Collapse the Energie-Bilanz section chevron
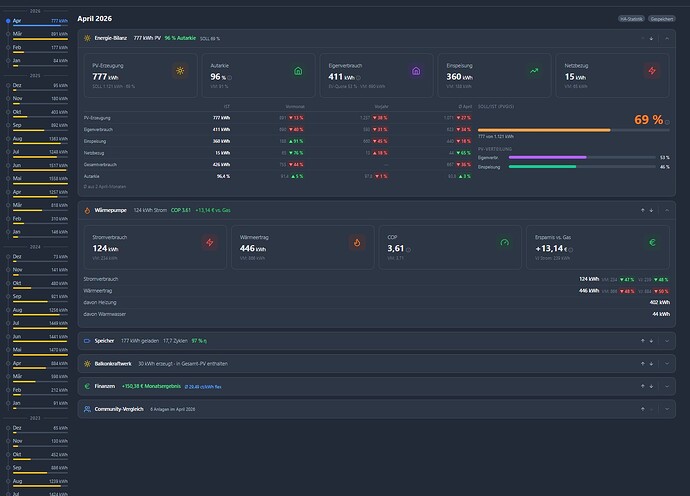Viewport: 690px width, 496px height. (x=667, y=39)
